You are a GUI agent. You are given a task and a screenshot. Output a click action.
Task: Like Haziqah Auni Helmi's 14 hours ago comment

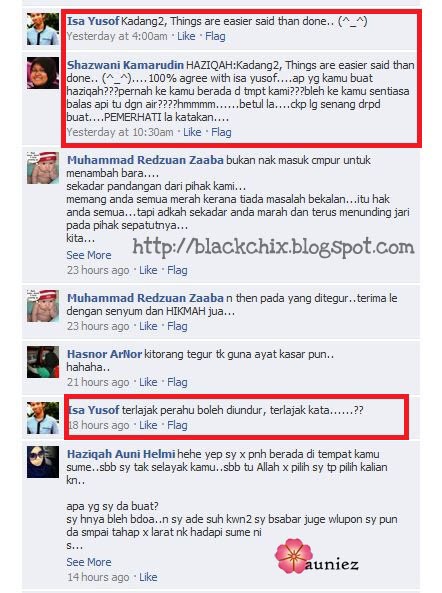coord(148,577)
